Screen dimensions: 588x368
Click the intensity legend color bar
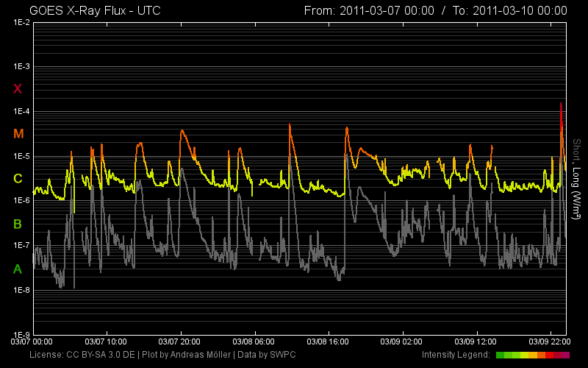(x=532, y=355)
